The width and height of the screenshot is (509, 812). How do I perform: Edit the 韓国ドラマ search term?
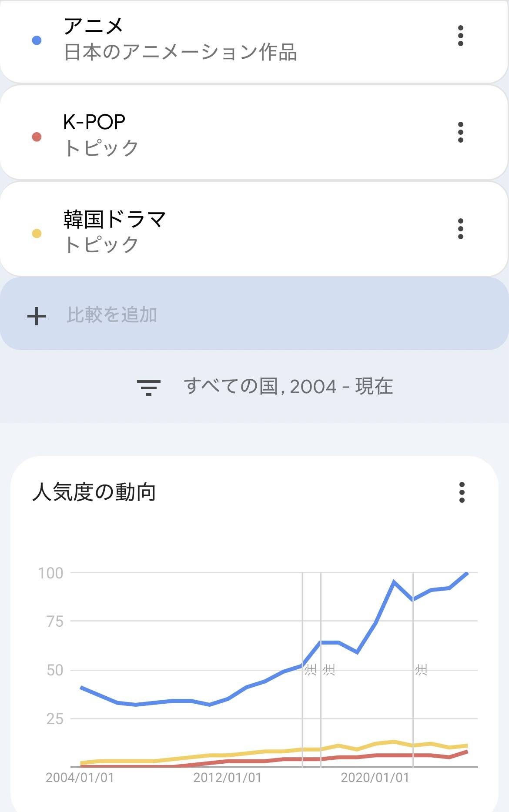(114, 219)
